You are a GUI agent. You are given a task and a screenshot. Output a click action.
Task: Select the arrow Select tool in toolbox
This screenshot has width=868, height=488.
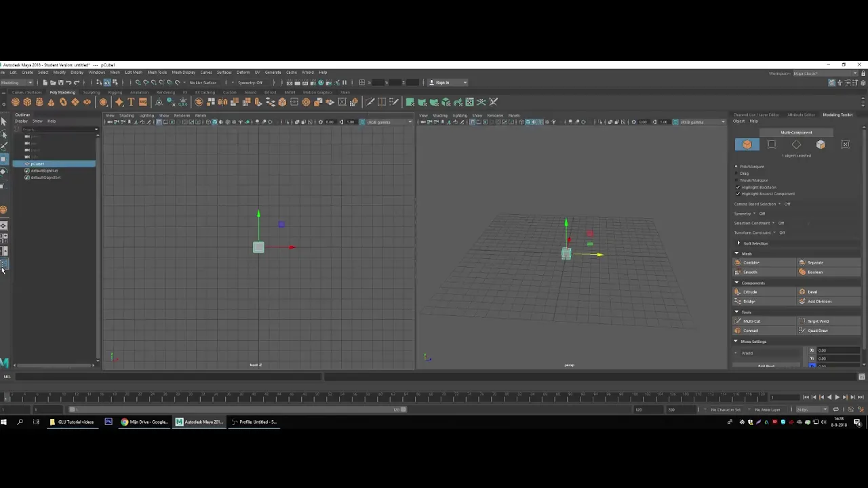3,121
